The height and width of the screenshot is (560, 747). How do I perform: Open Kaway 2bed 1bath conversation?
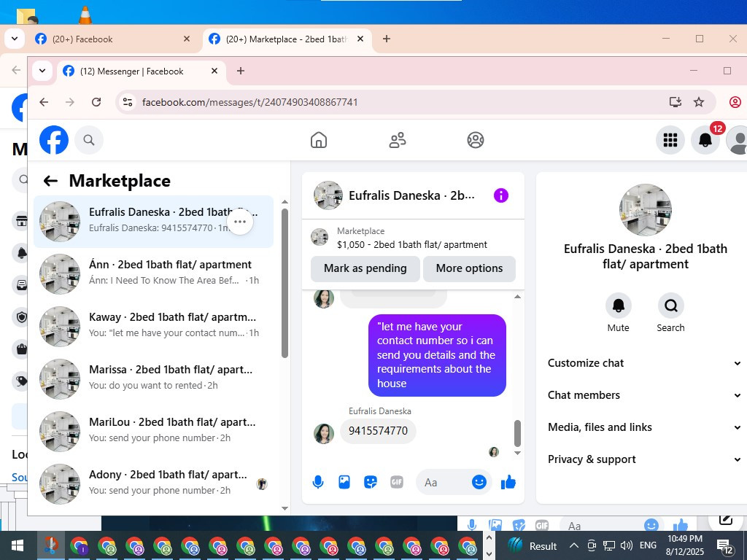coord(154,326)
